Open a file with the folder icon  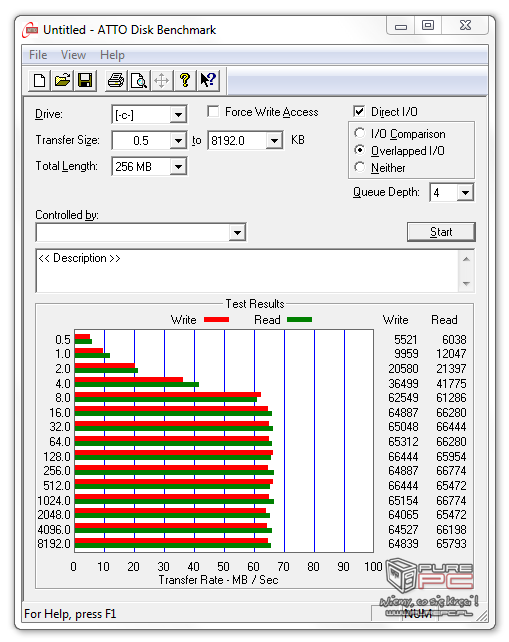tap(62, 80)
